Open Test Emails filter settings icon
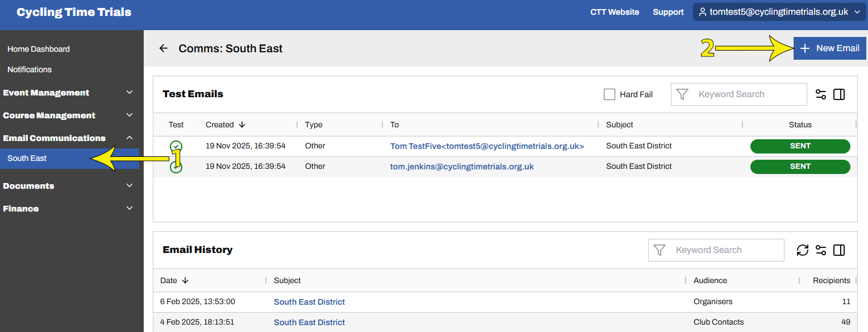This screenshot has height=332, width=868. tap(820, 94)
